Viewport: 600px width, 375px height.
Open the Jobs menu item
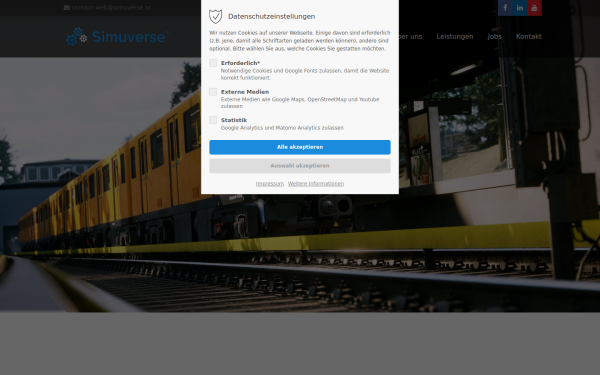pyautogui.click(x=494, y=36)
